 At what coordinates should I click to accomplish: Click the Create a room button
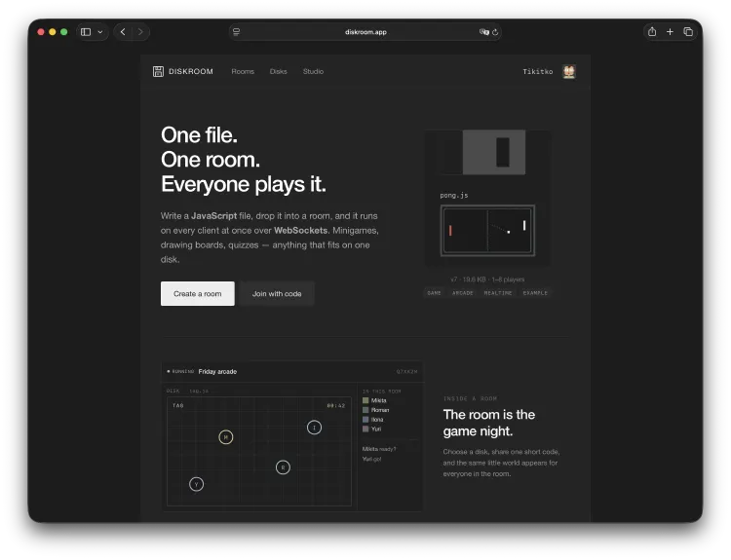coord(198,293)
